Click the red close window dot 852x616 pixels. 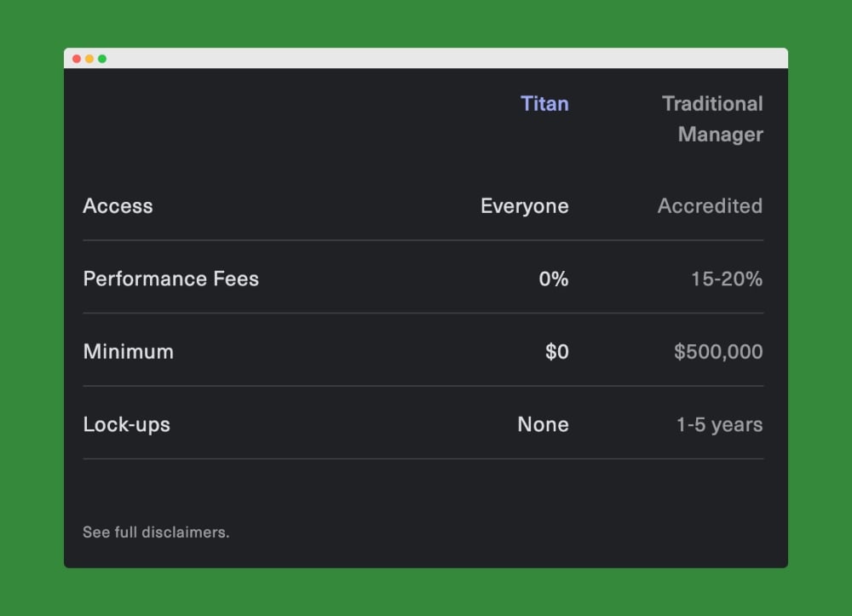pyautogui.click(x=77, y=59)
